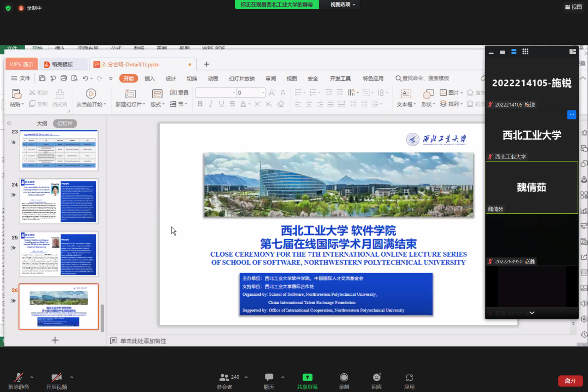Switch sidebar to outline (大纲) view

tap(42, 123)
